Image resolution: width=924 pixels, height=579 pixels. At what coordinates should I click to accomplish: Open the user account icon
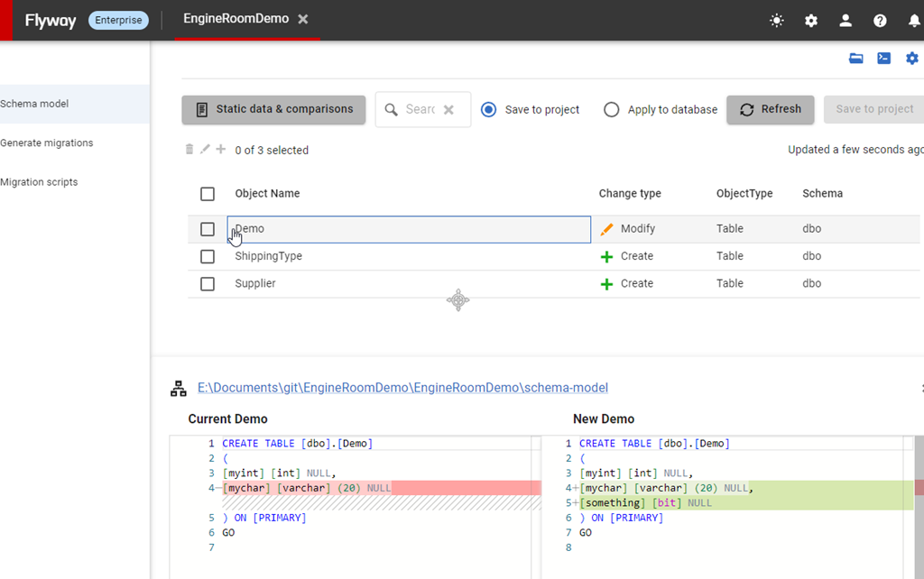845,21
